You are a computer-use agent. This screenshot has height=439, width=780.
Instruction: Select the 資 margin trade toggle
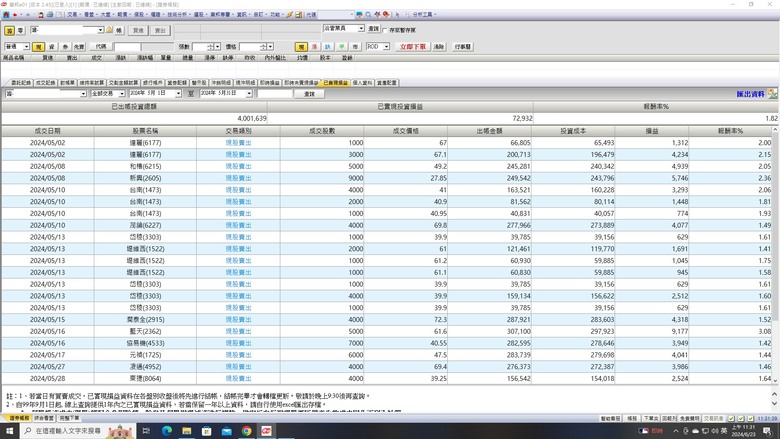click(x=52, y=47)
